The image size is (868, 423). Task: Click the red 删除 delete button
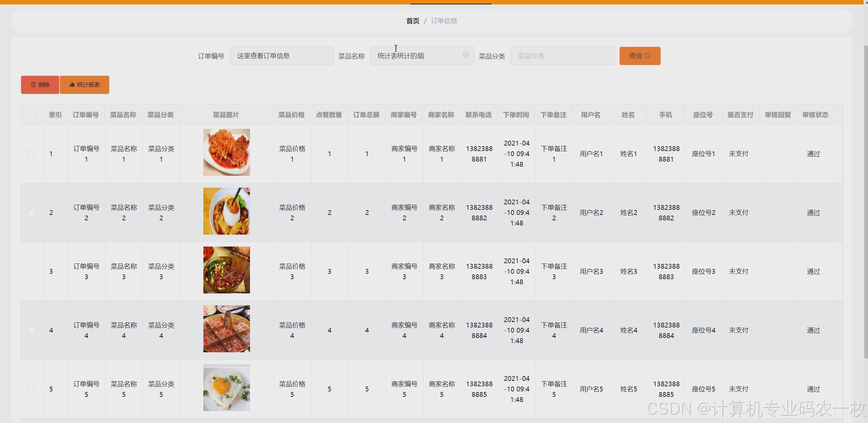tap(40, 85)
